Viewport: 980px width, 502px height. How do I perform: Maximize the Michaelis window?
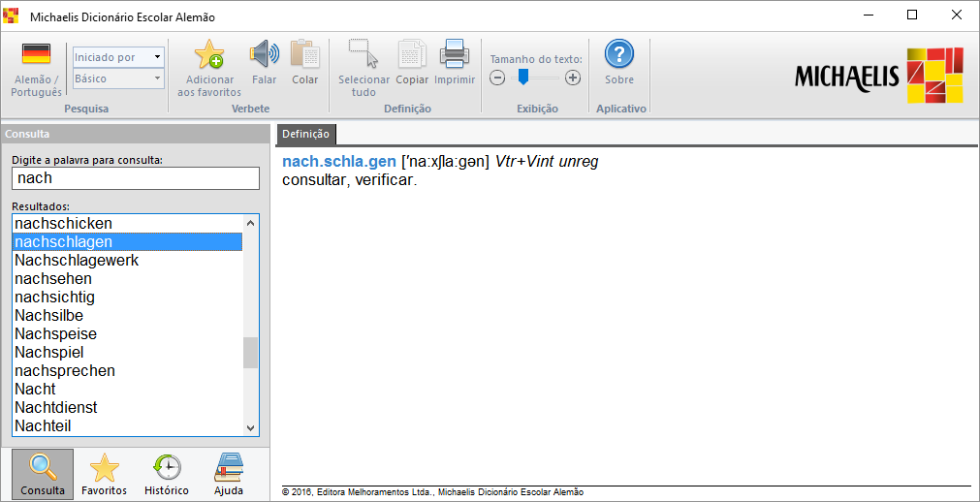(912, 16)
